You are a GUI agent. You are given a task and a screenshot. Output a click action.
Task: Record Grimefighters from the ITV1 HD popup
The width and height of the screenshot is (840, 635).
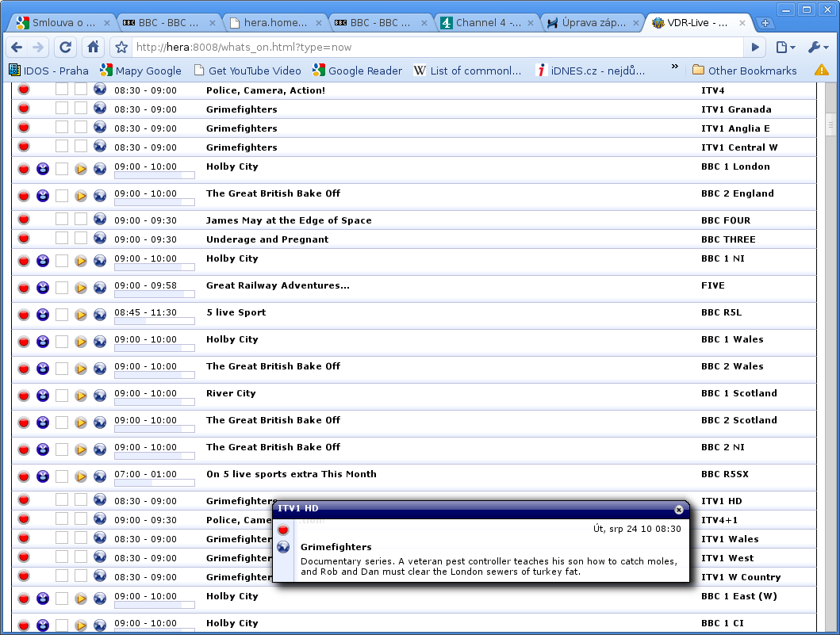click(x=283, y=530)
